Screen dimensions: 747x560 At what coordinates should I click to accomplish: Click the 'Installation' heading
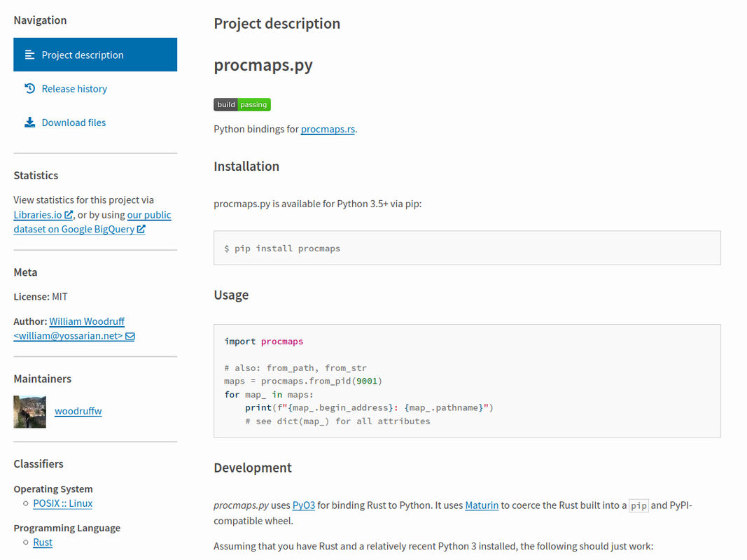pyautogui.click(x=246, y=166)
